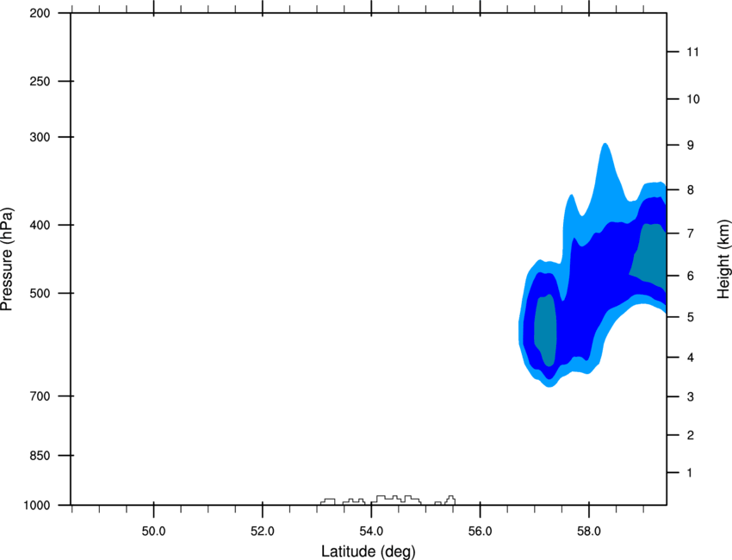732x560 pixels.
Task: Click the teal contour core near 57 degrees
Action: pyautogui.click(x=545, y=331)
